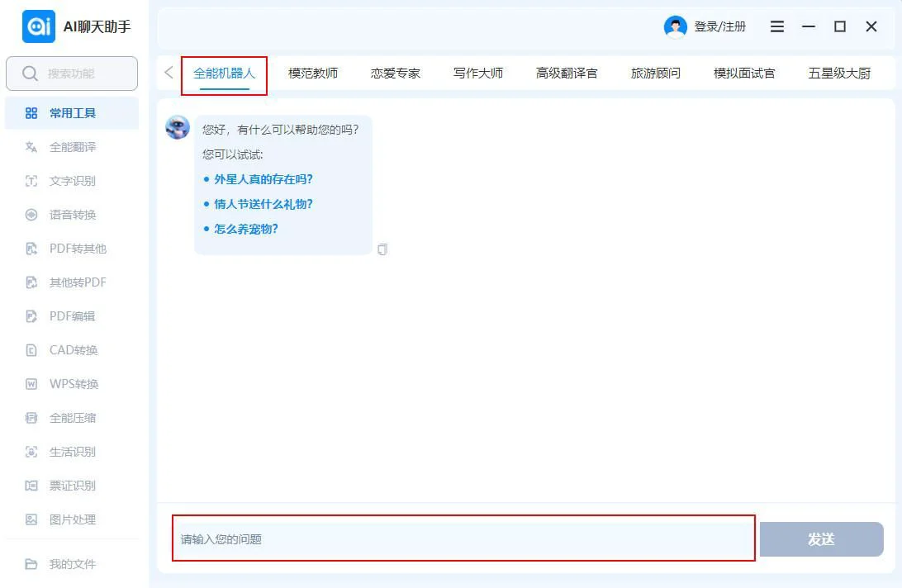Open 全能压缩 in sidebar
Viewport: 902px width, 588px height.
72,418
